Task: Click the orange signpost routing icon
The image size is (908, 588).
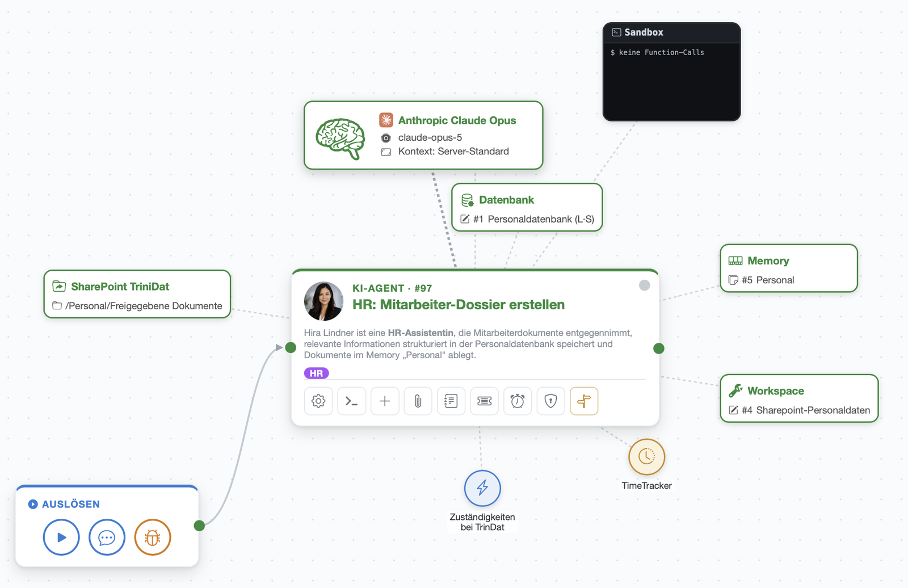Action: pyautogui.click(x=584, y=401)
